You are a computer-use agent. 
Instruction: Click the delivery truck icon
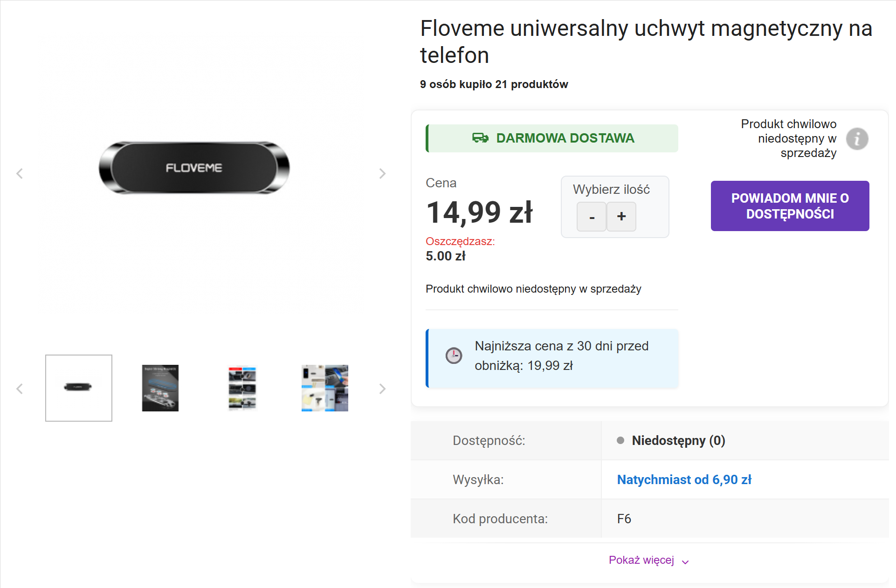(480, 138)
